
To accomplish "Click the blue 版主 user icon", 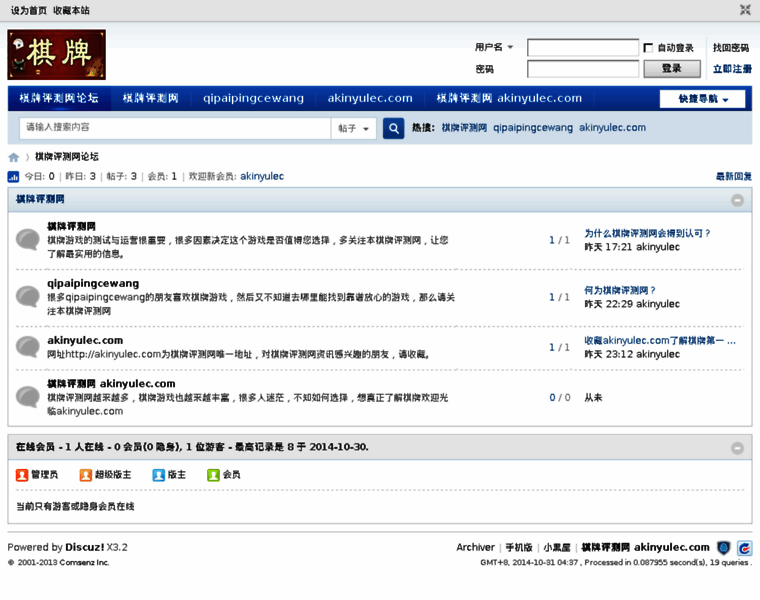I will 158,475.
